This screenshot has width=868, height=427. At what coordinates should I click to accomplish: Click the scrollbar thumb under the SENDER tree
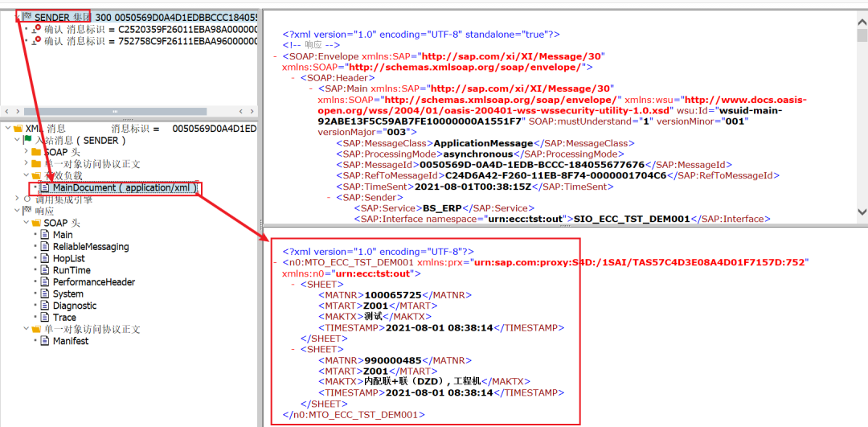(x=115, y=111)
